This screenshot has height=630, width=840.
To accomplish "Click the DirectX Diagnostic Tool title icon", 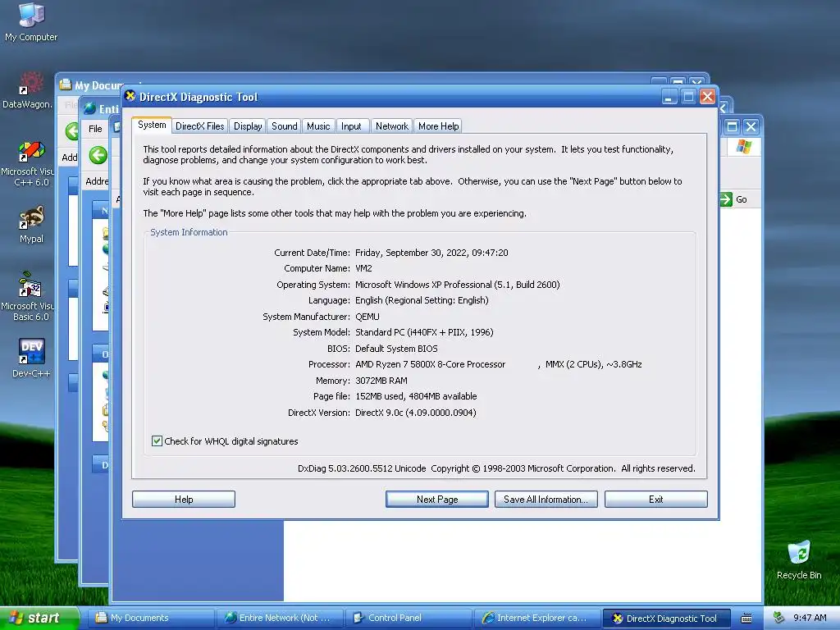I will coord(130,96).
